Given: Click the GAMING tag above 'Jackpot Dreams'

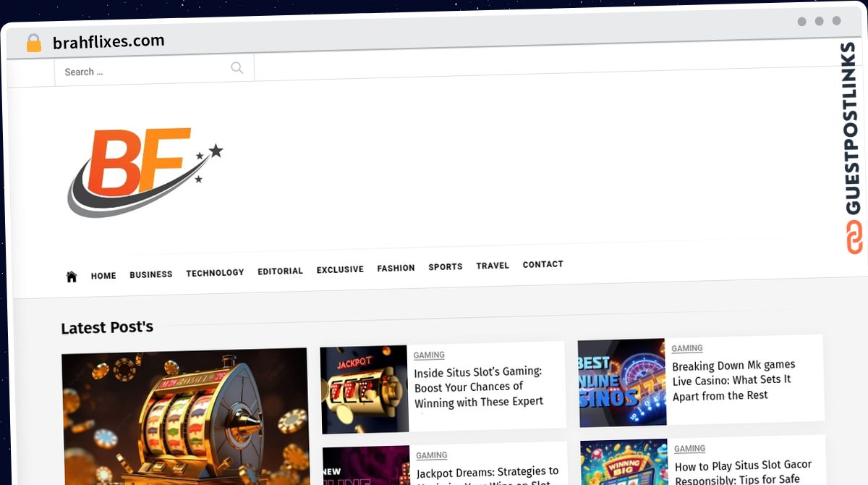Looking at the screenshot, I should coord(432,455).
